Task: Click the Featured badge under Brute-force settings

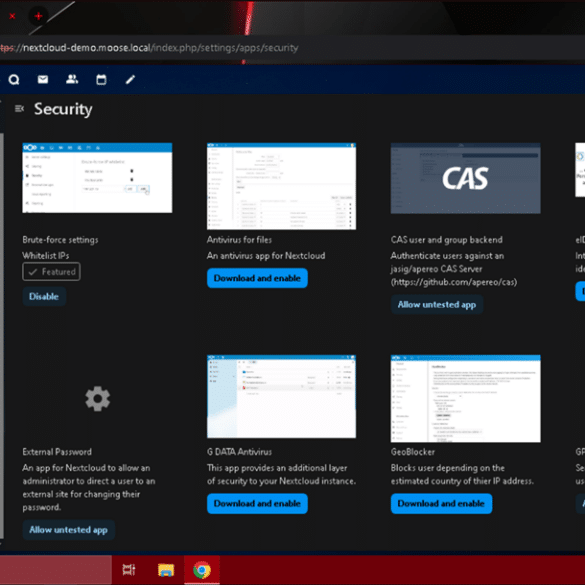Action: [51, 272]
